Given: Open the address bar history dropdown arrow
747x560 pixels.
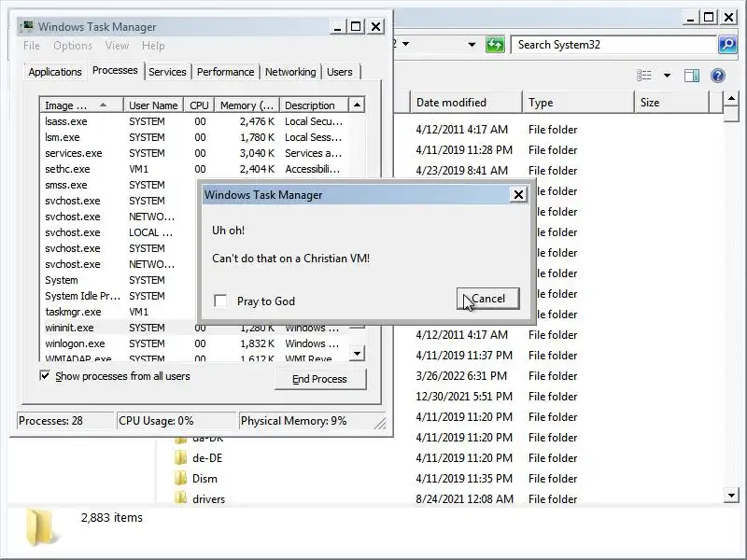Looking at the screenshot, I should click(x=472, y=45).
